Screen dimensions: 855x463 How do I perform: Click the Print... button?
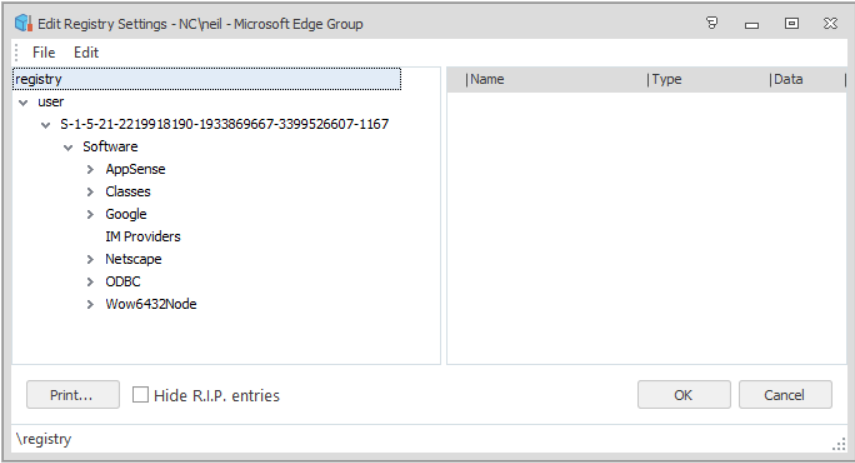[x=72, y=395]
